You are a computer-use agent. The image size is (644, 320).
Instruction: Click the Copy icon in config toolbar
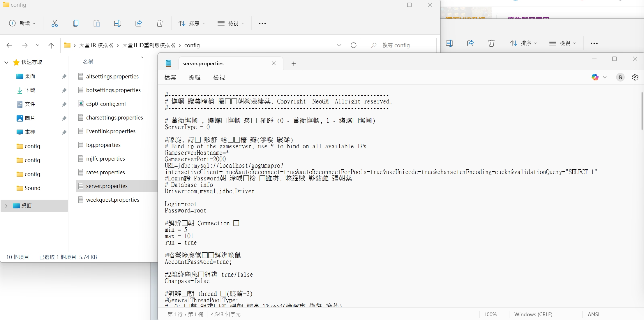point(76,23)
